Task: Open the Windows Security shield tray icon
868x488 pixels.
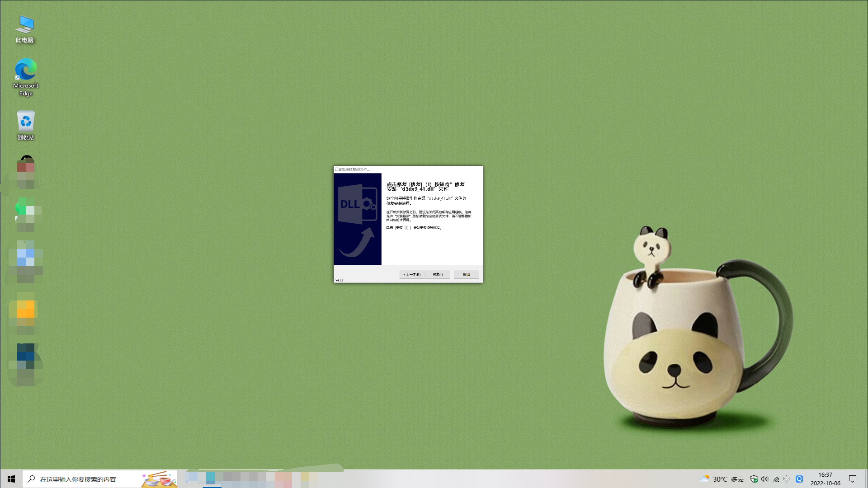Action: pos(754,479)
